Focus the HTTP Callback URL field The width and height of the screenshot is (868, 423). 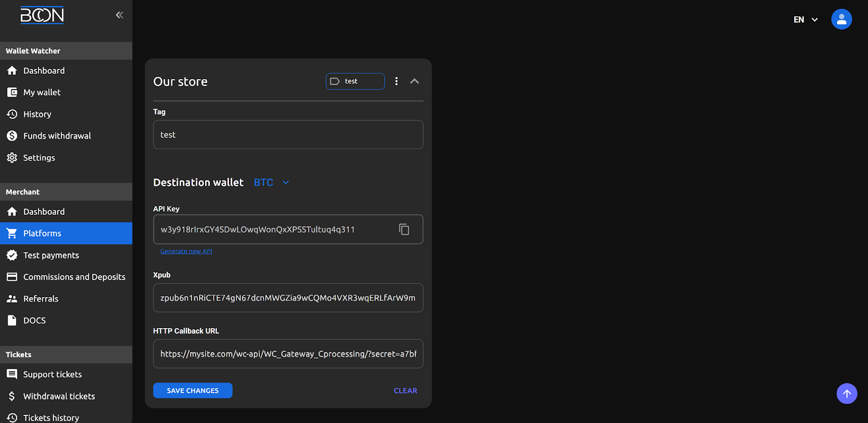click(288, 354)
